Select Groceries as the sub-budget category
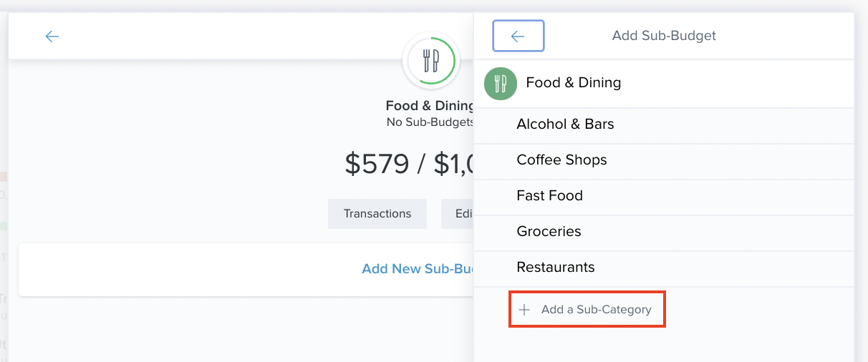Viewport: 868px width, 362px height. point(549,232)
